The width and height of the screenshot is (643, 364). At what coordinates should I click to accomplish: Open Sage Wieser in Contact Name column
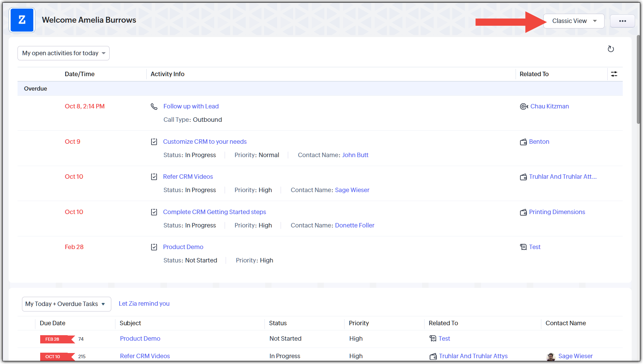[575, 356]
